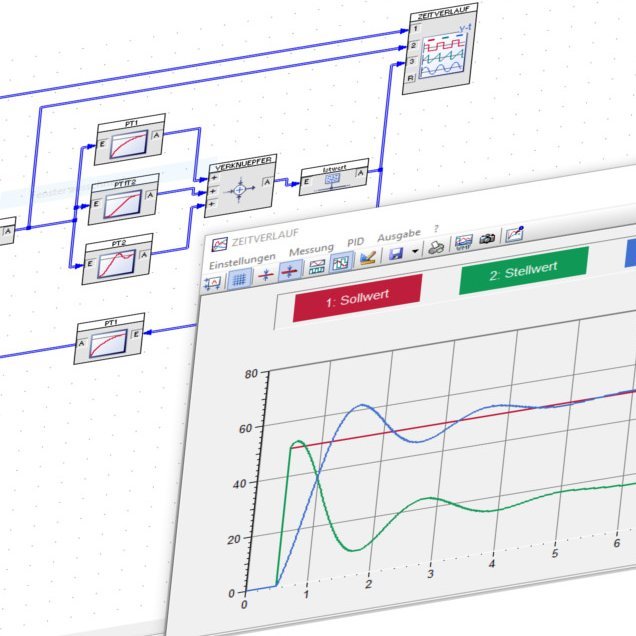Click the E input port of PT2 block

pyautogui.click(x=90, y=263)
